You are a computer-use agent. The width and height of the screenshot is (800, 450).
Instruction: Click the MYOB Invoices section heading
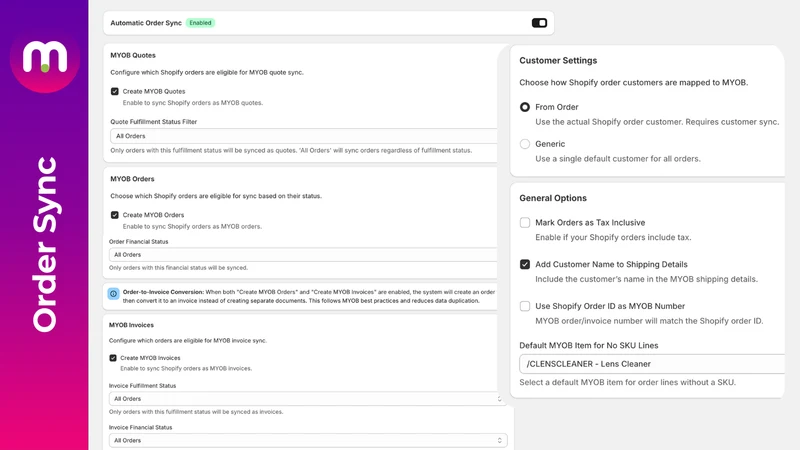click(x=131, y=325)
